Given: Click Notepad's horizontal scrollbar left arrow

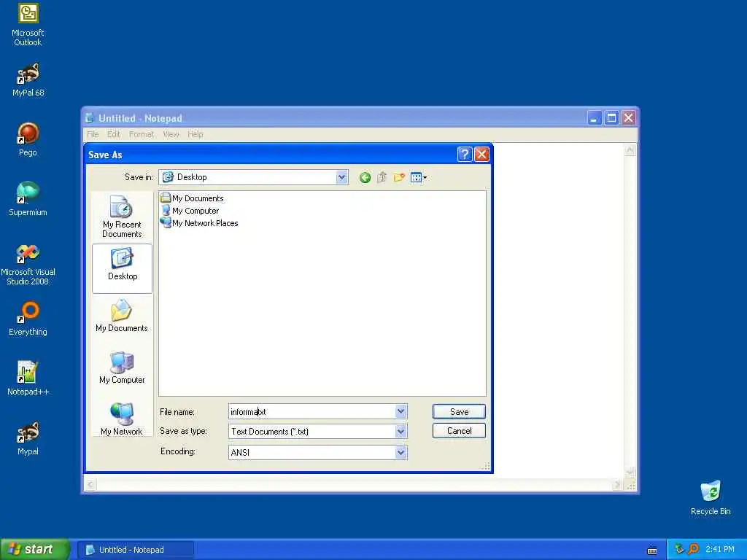Looking at the screenshot, I should coord(91,485).
